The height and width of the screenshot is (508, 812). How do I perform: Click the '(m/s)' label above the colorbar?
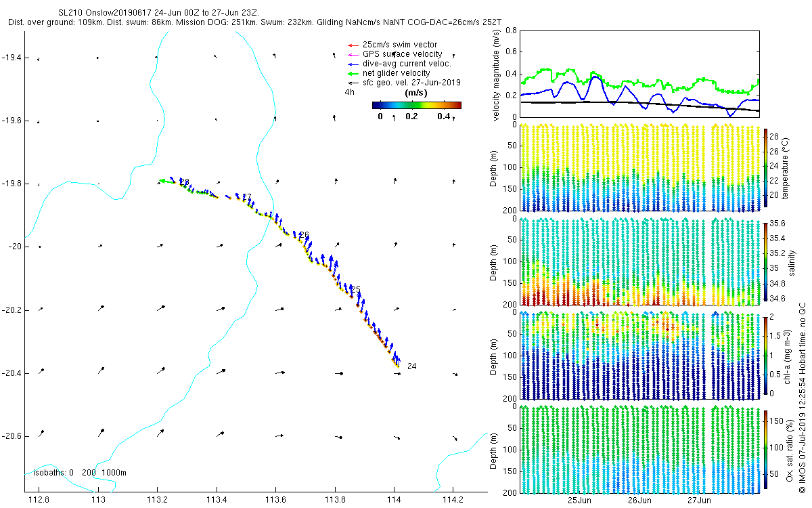(415, 93)
